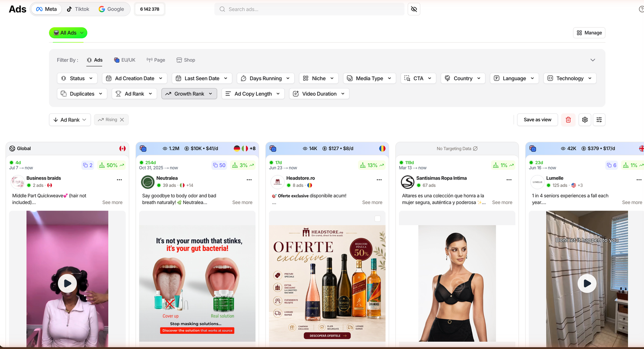This screenshot has width=644, height=349.
Task: Click 50% growth indicator on Business braids card
Action: pos(111,165)
